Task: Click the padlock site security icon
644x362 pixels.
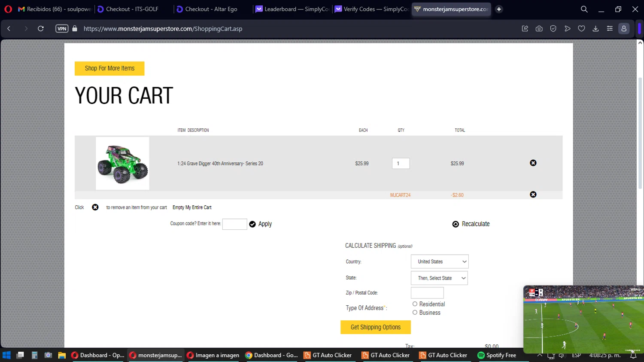Action: (75, 29)
